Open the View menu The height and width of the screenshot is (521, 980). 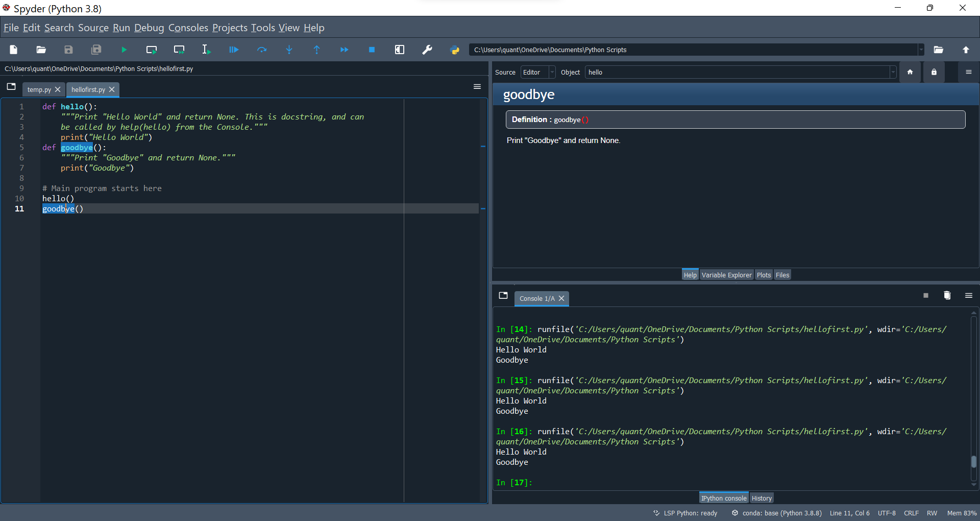click(x=289, y=28)
